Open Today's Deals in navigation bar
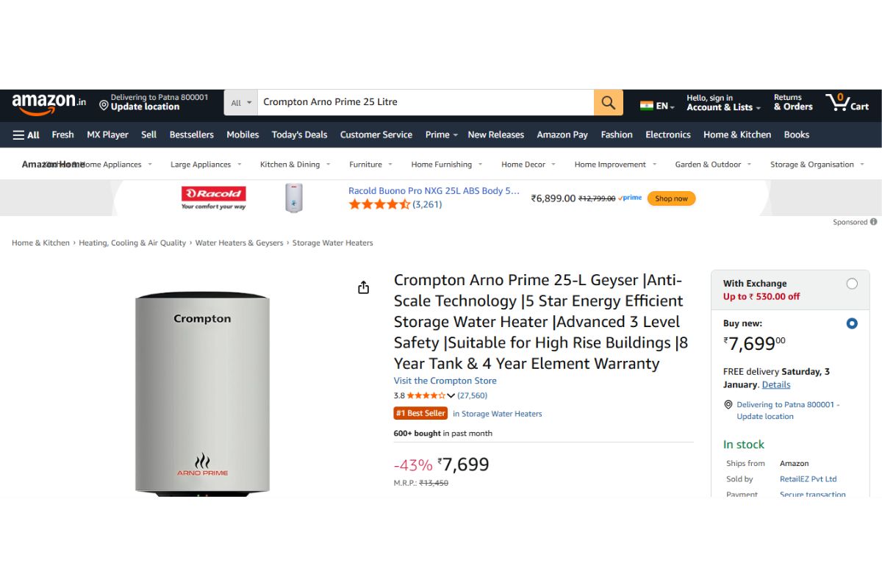 click(x=299, y=135)
